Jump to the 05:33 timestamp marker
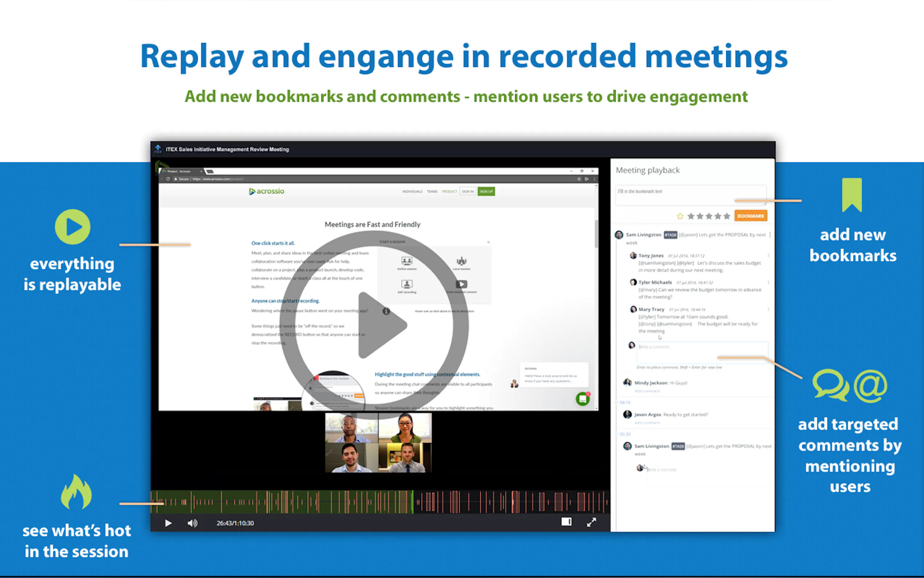 click(x=625, y=434)
